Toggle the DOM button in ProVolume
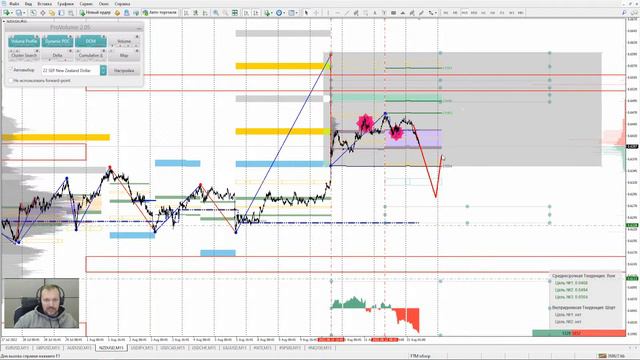640x360 pixels. tap(91, 41)
